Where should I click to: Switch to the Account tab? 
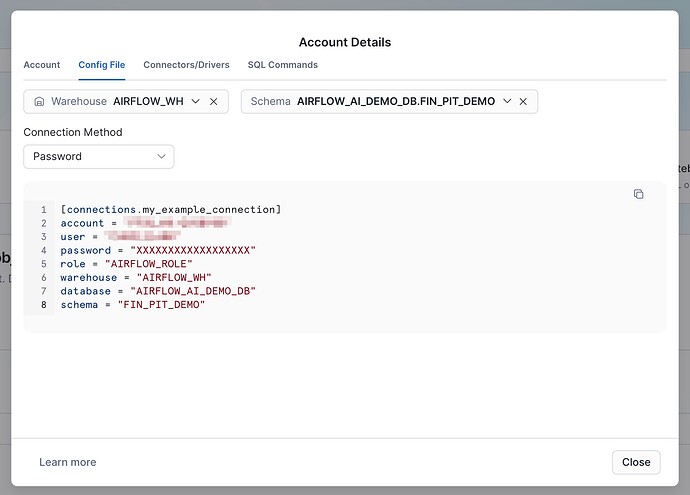coord(42,65)
